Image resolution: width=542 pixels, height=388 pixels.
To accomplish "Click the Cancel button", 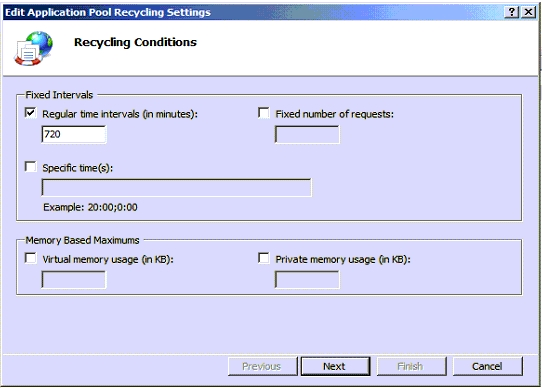I will 487,366.
